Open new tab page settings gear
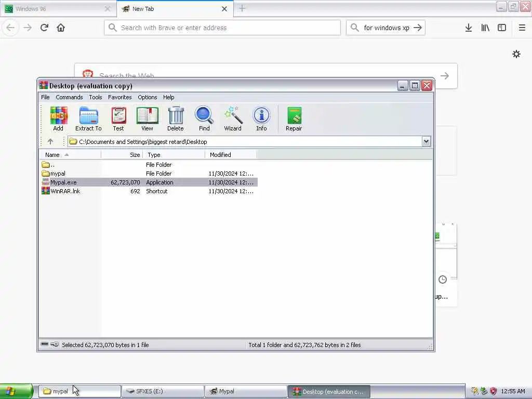Viewport: 532px width, 399px height. (516, 54)
